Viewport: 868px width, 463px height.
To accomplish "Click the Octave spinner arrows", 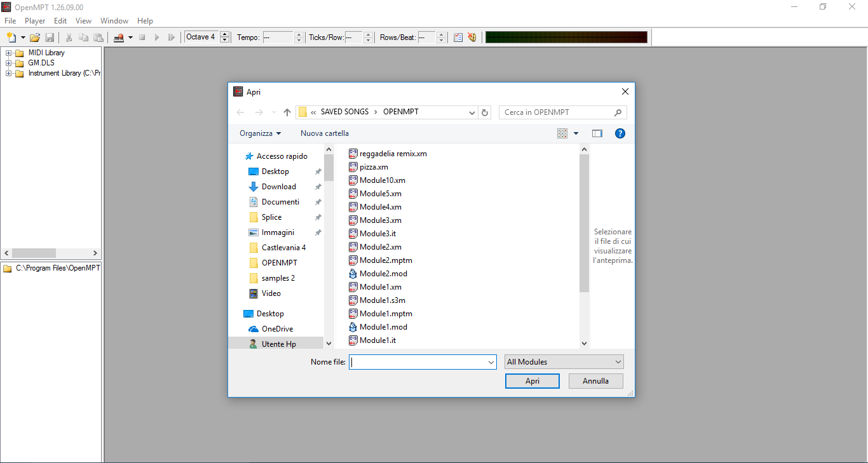I will click(224, 37).
